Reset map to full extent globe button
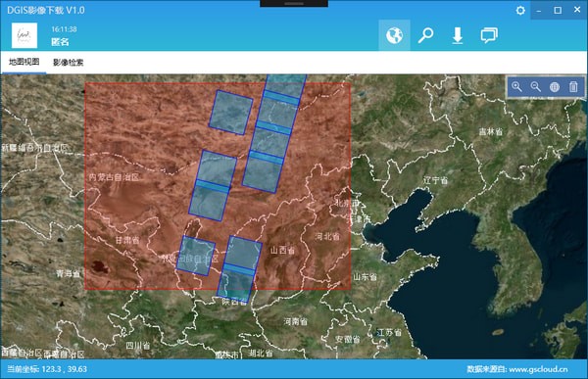The height and width of the screenshot is (379, 588). click(x=555, y=87)
